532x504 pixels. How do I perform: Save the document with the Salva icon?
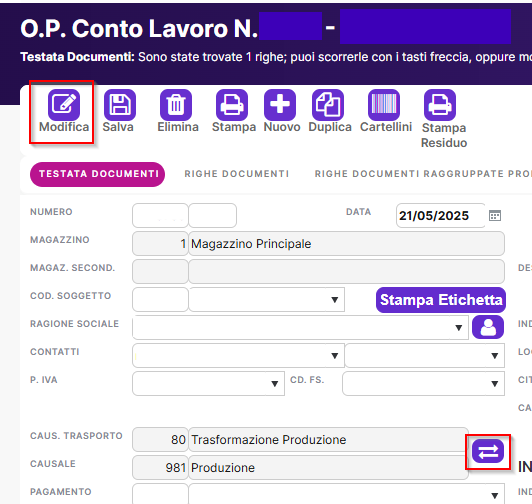tap(120, 105)
